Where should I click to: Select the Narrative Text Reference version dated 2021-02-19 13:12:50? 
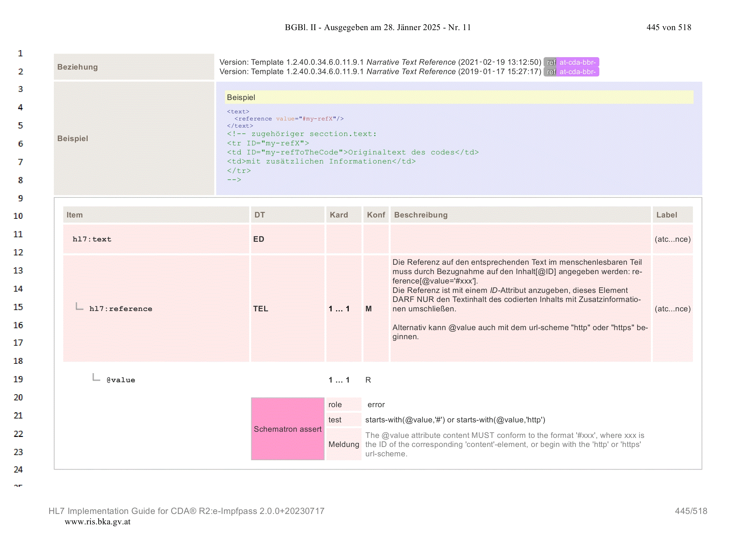click(x=380, y=62)
